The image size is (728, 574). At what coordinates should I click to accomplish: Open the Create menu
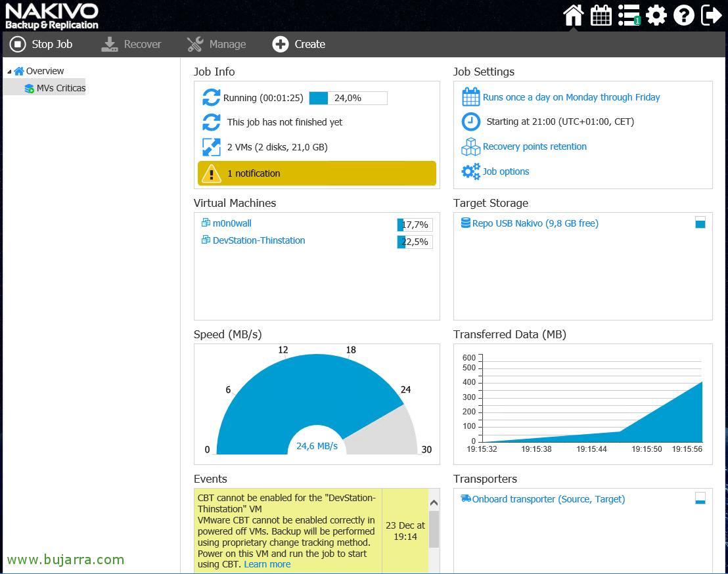[x=299, y=44]
